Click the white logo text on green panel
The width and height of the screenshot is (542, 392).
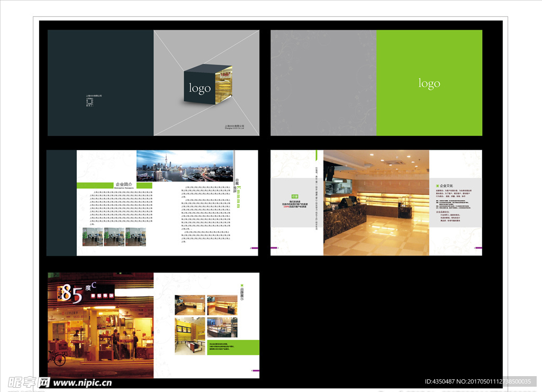(429, 84)
